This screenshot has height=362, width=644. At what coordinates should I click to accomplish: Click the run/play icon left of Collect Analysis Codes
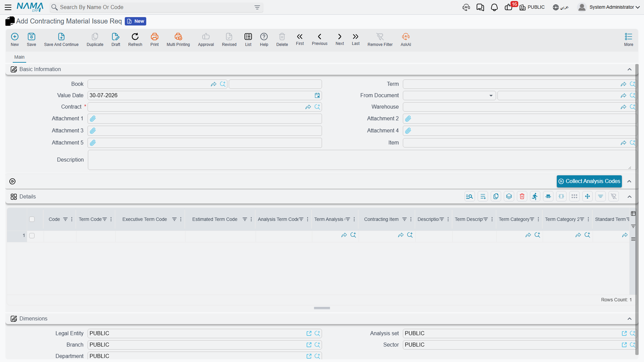[x=12, y=181]
